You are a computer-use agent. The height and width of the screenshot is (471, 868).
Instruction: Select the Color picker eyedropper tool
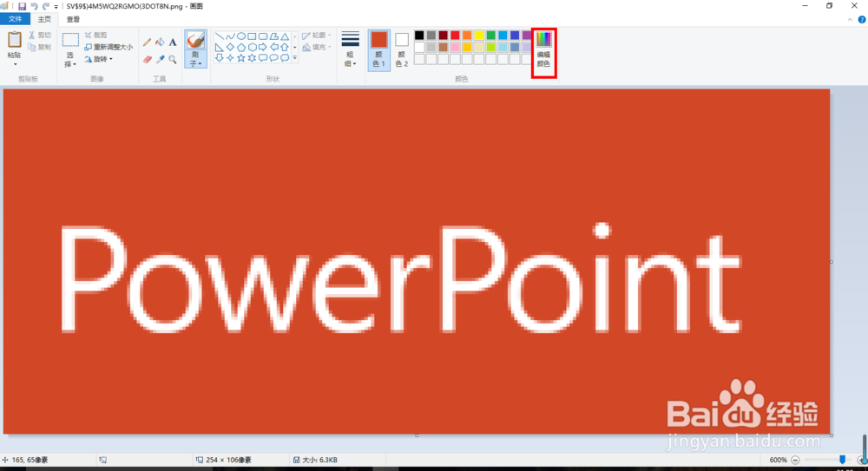[160, 59]
